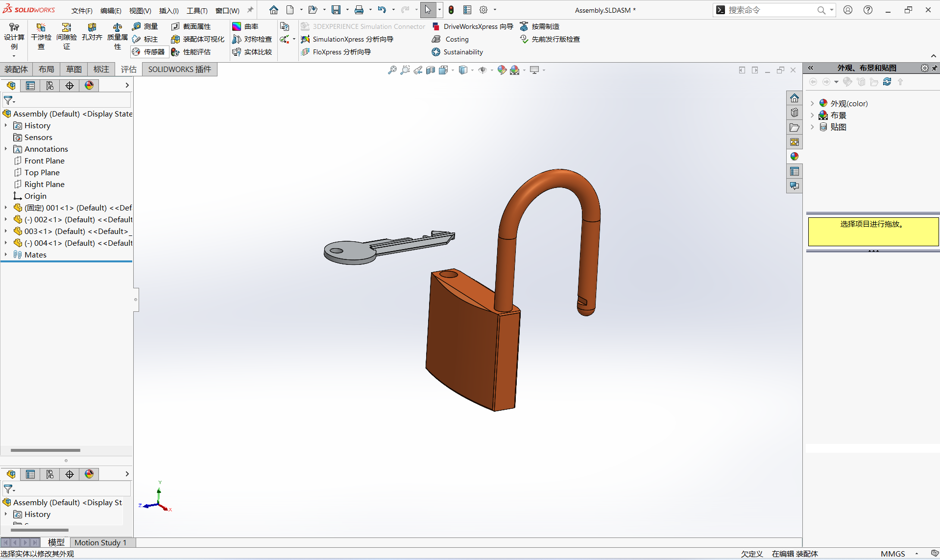Open the Motion Study 1 tab
Screen dimensions: 940x560
100,542
